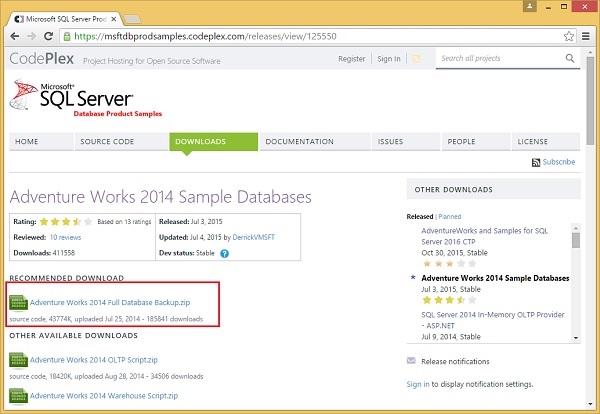The height and width of the screenshot is (414, 600).
Task: Click the CodePlex logo
Action: coord(42,59)
